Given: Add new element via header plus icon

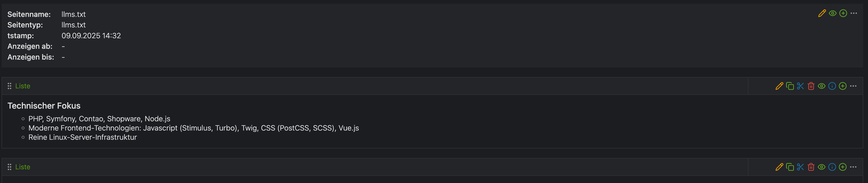Looking at the screenshot, I should (843, 13).
